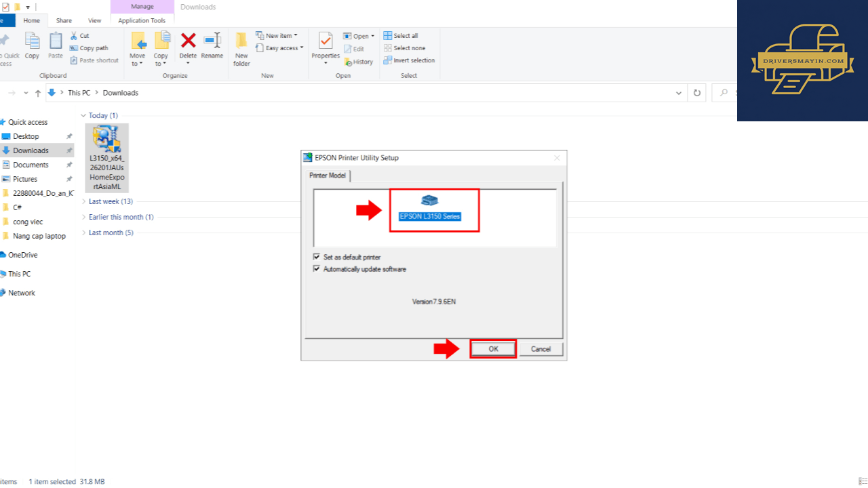
Task: Toggle Set as default printer checkbox
Action: [317, 258]
